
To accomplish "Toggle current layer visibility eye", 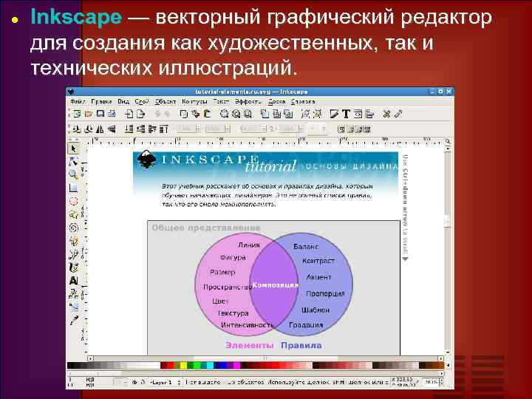I will pyautogui.click(x=134, y=383).
